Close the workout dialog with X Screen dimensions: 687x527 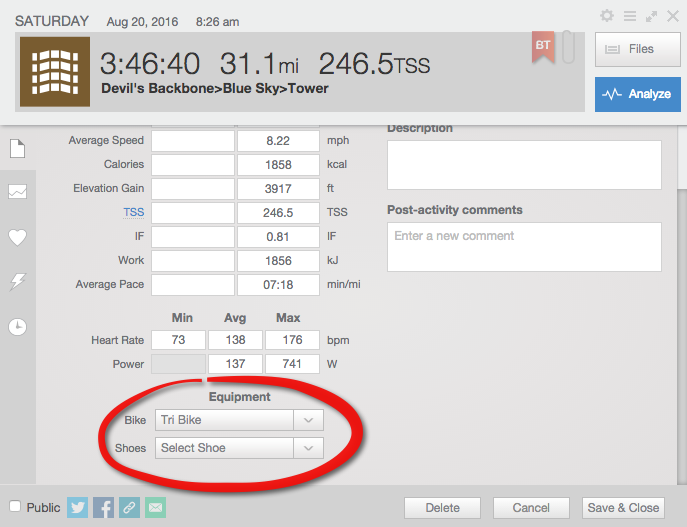point(673,16)
